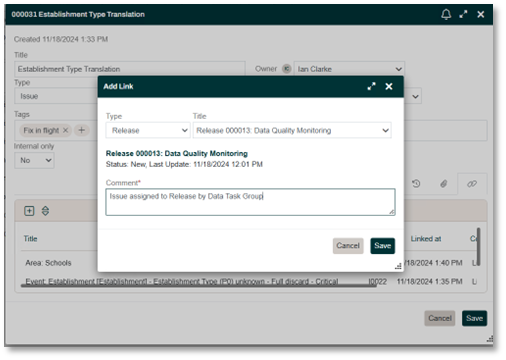The image size is (506, 360).
Task: Click the issue Title input field
Action: 130,69
